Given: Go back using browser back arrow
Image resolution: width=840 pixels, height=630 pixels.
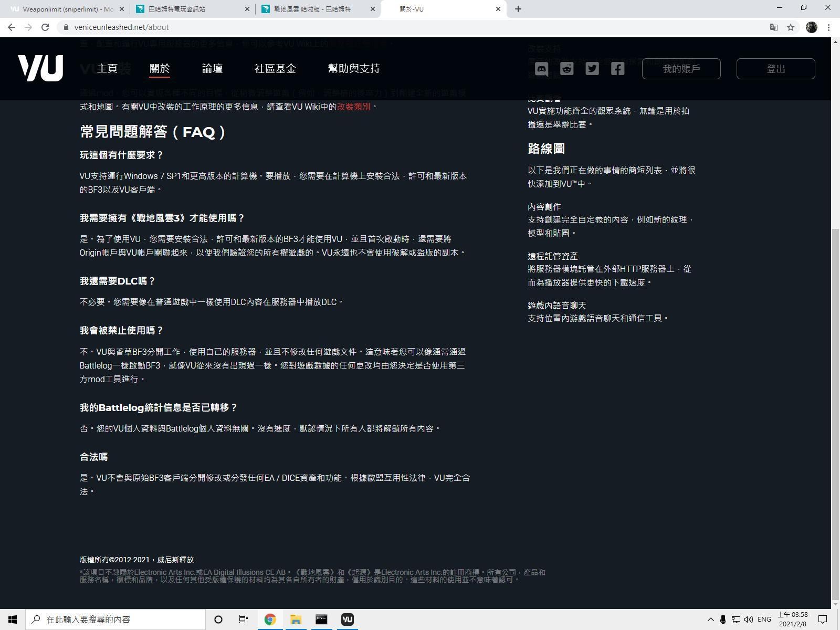Looking at the screenshot, I should [x=12, y=27].
